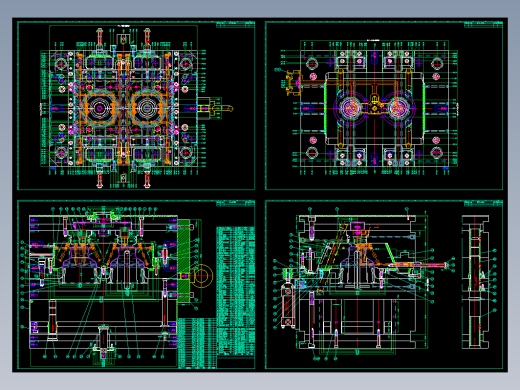Select the bottom-left cross-section drawing

click(136, 284)
